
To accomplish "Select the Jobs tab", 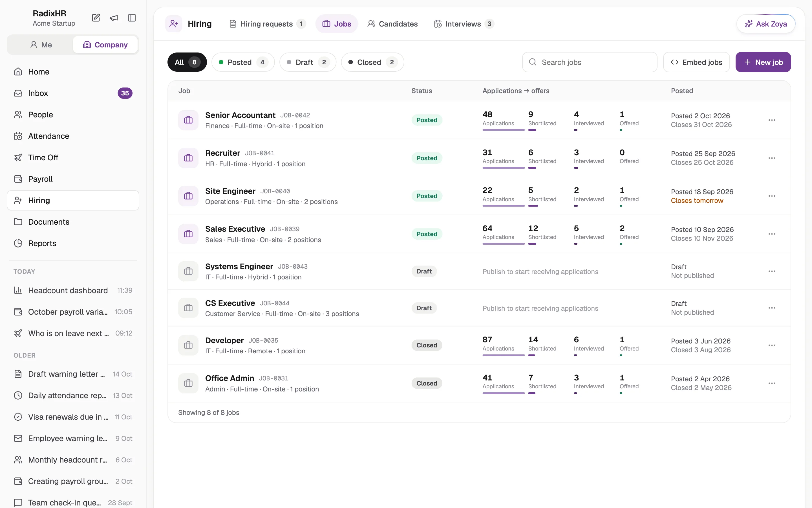I will coord(337,24).
